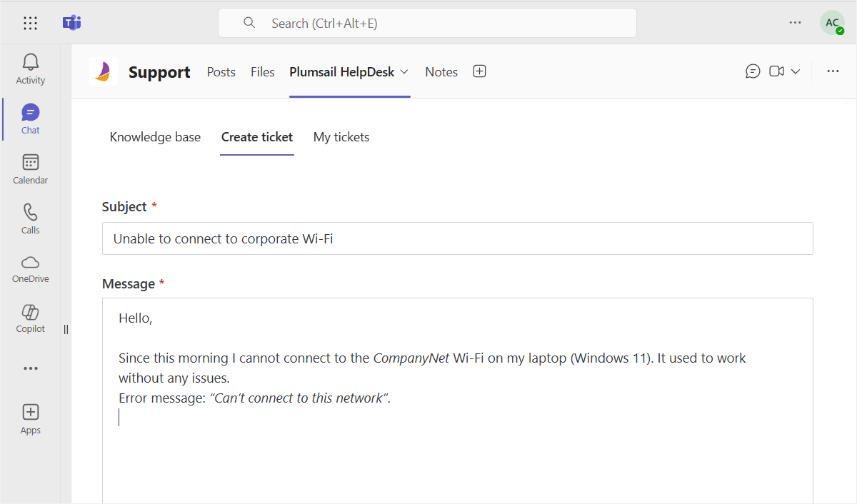This screenshot has width=857, height=504.
Task: Switch to the Knowledge base tab
Action: pos(155,137)
